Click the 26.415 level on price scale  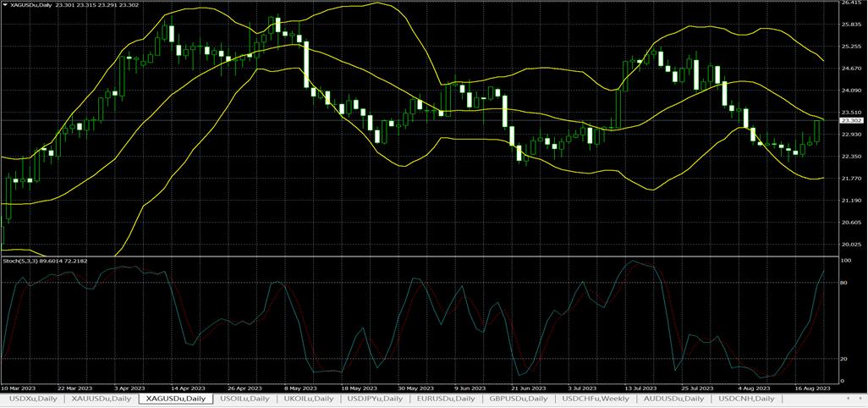click(852, 3)
